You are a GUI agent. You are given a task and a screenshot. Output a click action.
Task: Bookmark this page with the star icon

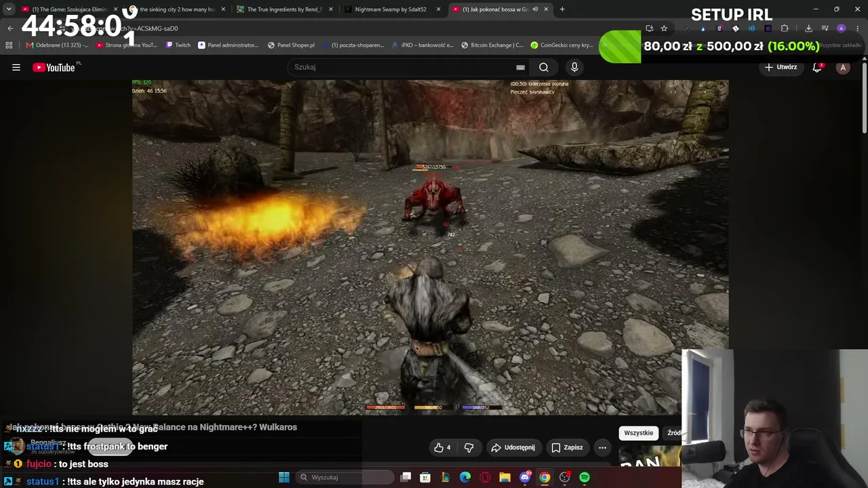tap(664, 28)
